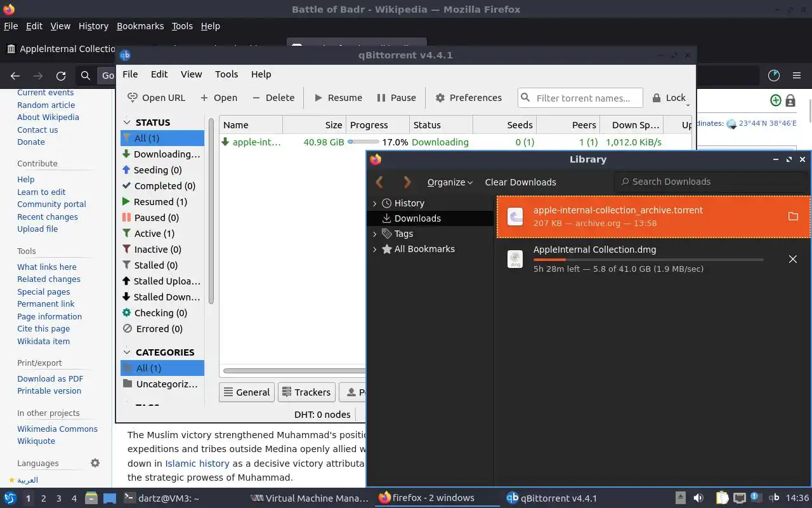
Task: Click DHT: 0 nodes status text
Action: point(322,415)
